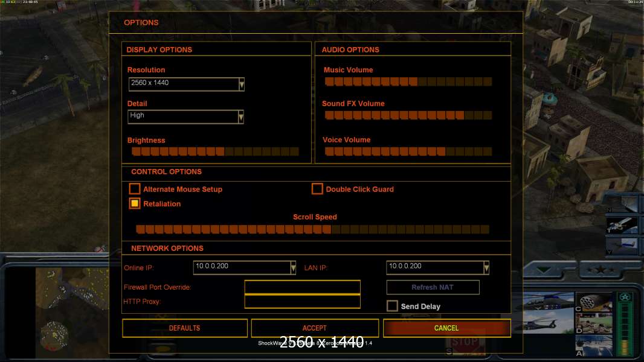Click the Resolution dropdown arrow

242,84
